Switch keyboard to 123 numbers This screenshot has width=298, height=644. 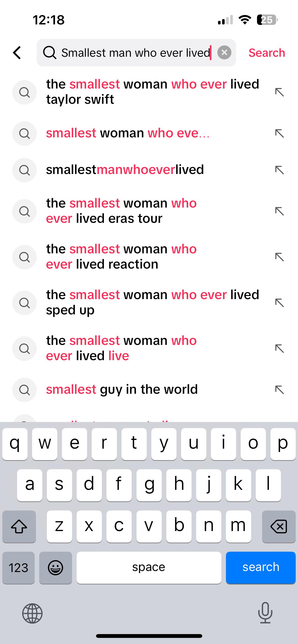pyautogui.click(x=18, y=568)
